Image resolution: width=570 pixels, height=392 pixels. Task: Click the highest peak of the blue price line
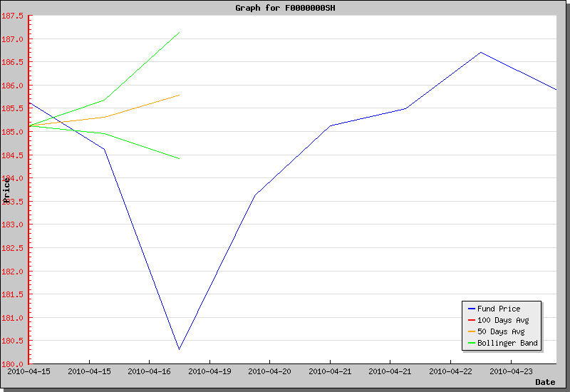(x=481, y=52)
